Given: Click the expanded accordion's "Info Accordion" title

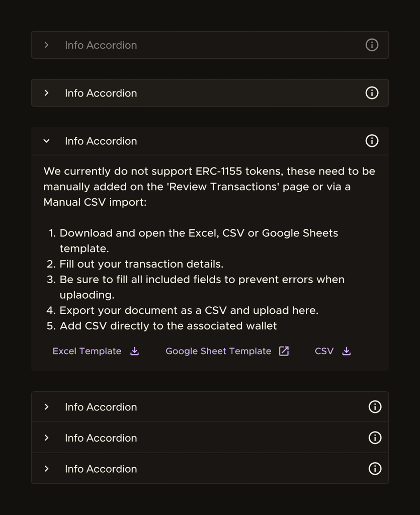Looking at the screenshot, I should click(x=101, y=141).
